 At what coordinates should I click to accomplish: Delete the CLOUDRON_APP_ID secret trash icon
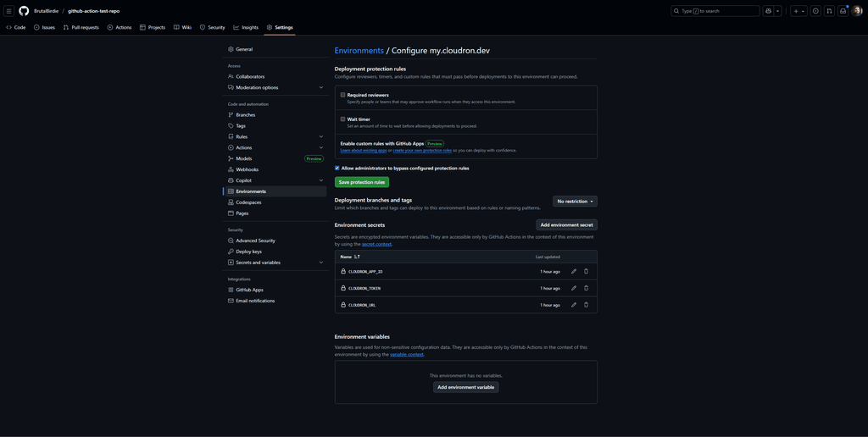[586, 272]
